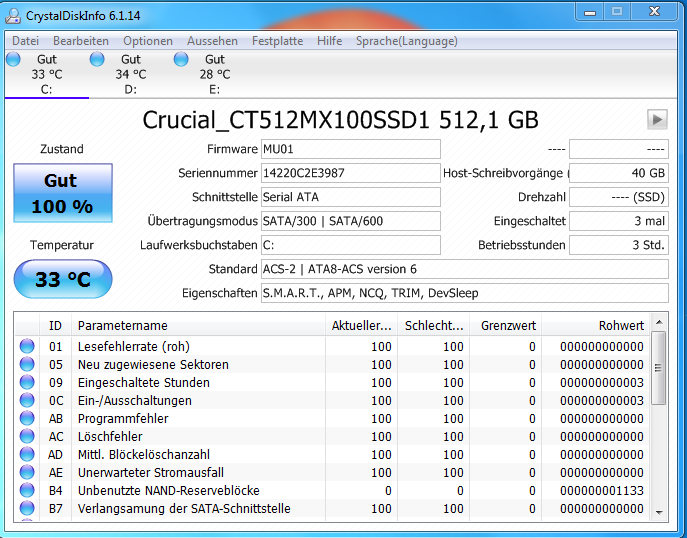Image resolution: width=687 pixels, height=538 pixels.
Task: Click status orb of row AB Programmfehler
Action: pyautogui.click(x=27, y=418)
